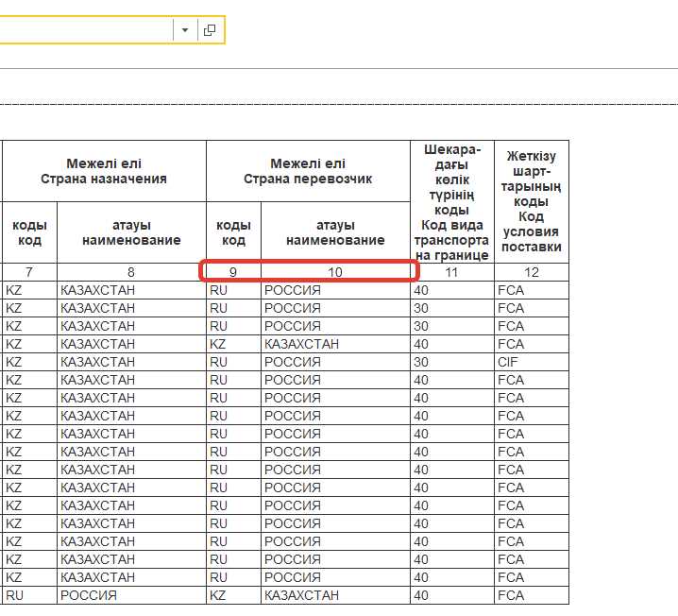Select destination name 'РОССИЯ' in the bottom row
This screenshot has width=678, height=616.
(x=131, y=595)
